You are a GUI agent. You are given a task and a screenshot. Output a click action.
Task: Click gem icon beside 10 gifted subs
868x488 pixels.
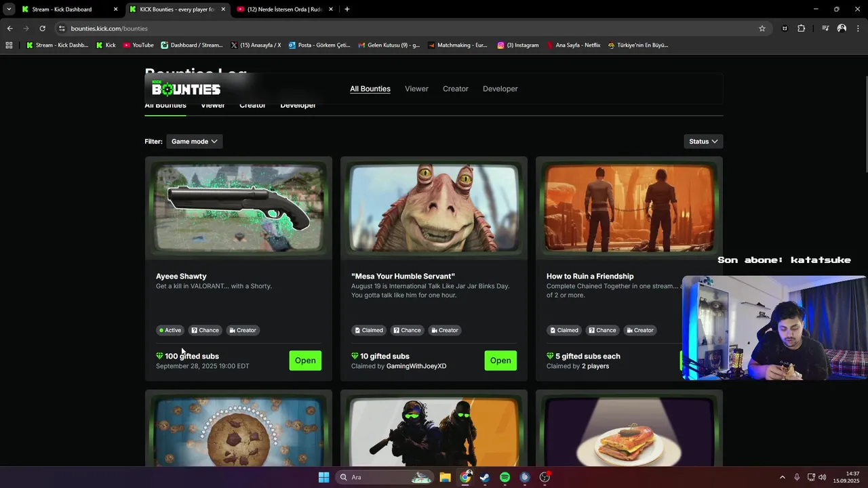355,356
